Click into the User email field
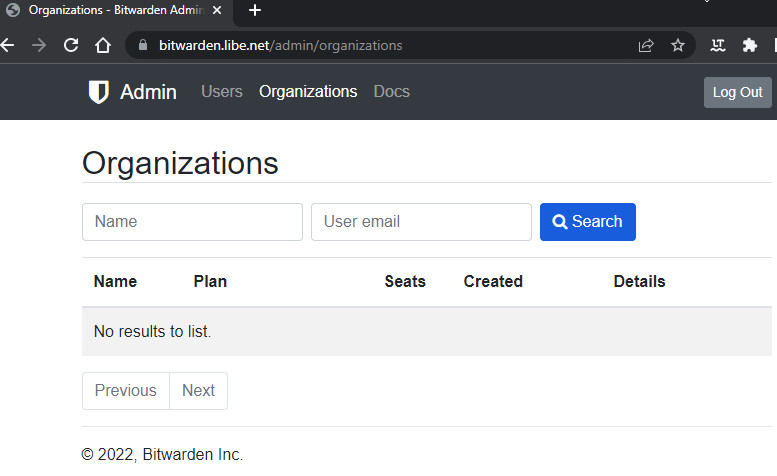This screenshot has width=777, height=476. coord(421,222)
